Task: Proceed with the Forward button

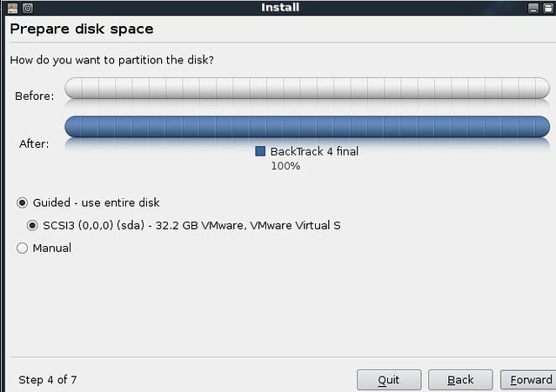Action: coord(528,380)
